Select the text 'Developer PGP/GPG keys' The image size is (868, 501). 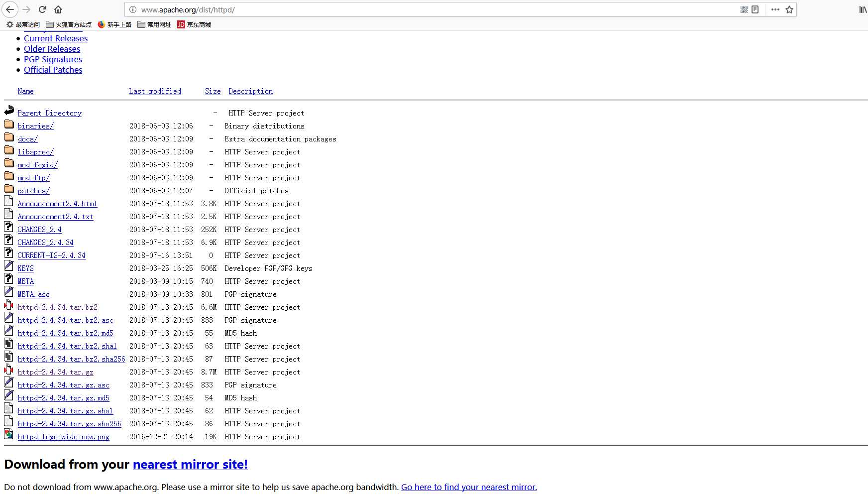[269, 268]
